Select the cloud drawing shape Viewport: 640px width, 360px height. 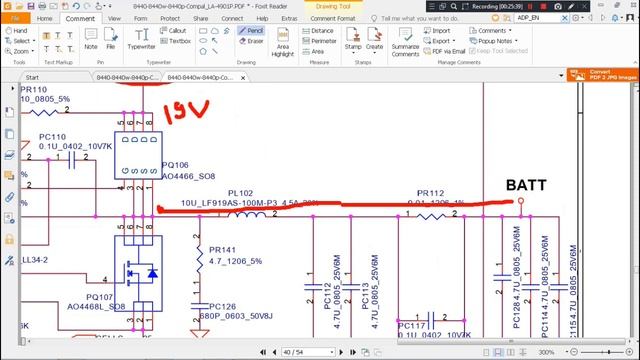pos(215,31)
